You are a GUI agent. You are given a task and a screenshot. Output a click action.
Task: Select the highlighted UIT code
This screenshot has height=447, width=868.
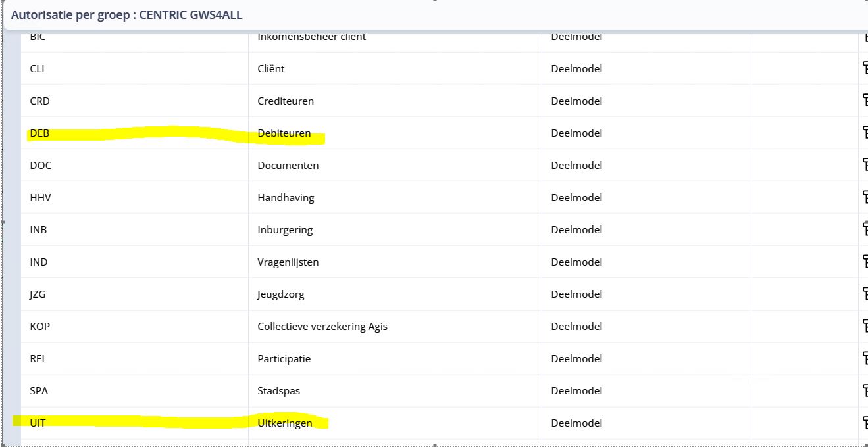(x=38, y=423)
